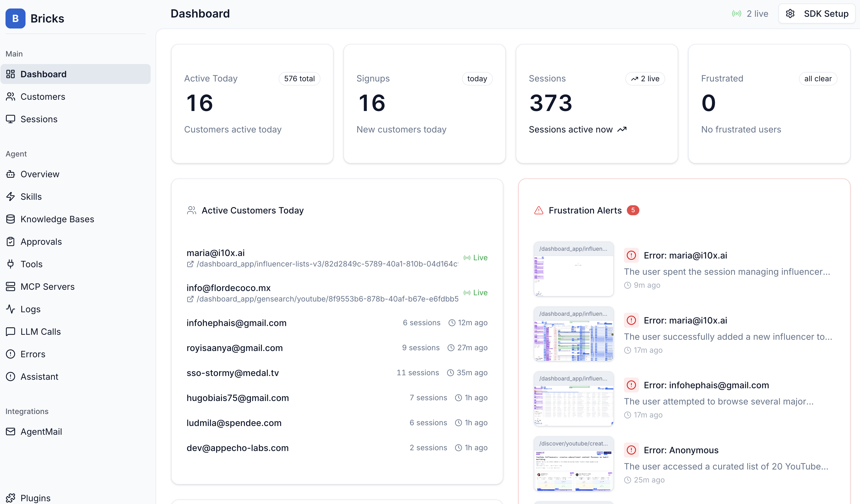
Task: Click the Approvals clipboard icon
Action: point(11,241)
